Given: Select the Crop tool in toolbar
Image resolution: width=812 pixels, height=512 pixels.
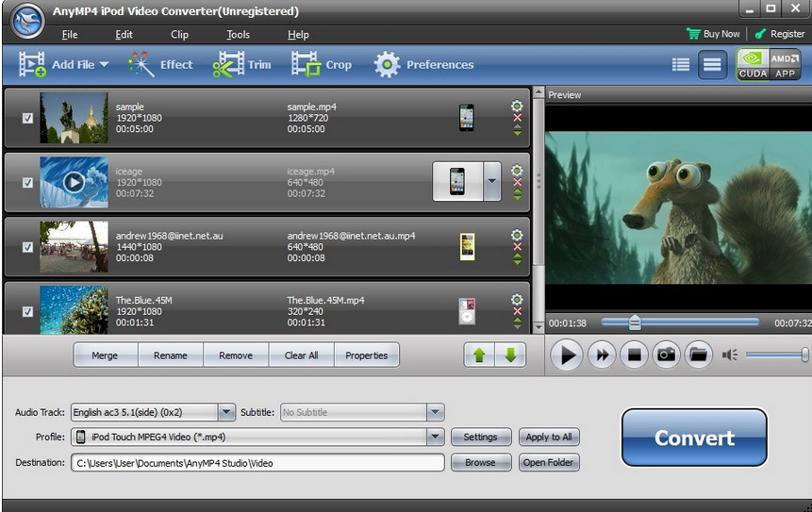Looking at the screenshot, I should (x=306, y=64).
